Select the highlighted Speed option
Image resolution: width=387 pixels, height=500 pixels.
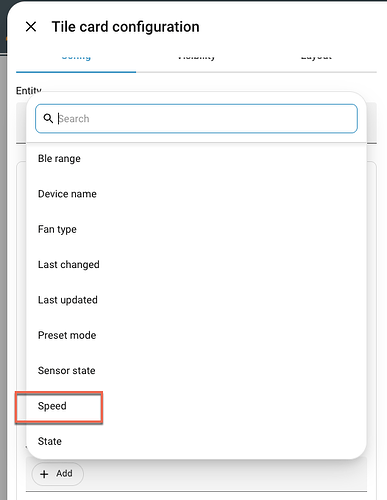[x=196, y=406]
